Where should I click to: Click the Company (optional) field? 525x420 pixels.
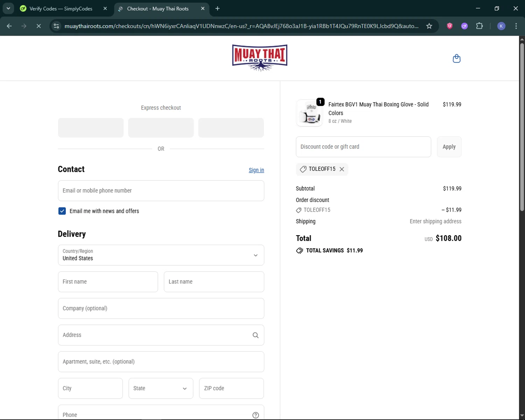pyautogui.click(x=161, y=308)
